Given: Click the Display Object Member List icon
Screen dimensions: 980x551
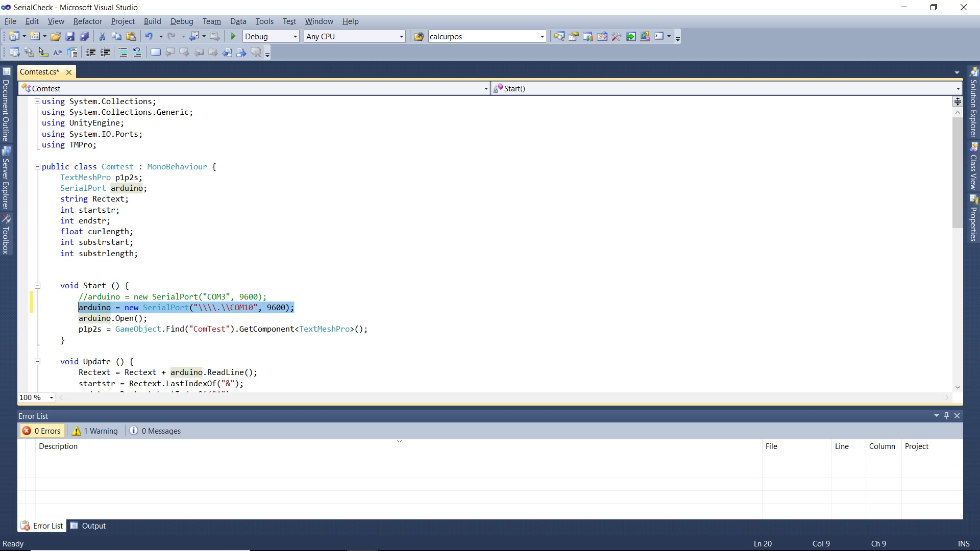Looking at the screenshot, I should pyautogui.click(x=14, y=52).
